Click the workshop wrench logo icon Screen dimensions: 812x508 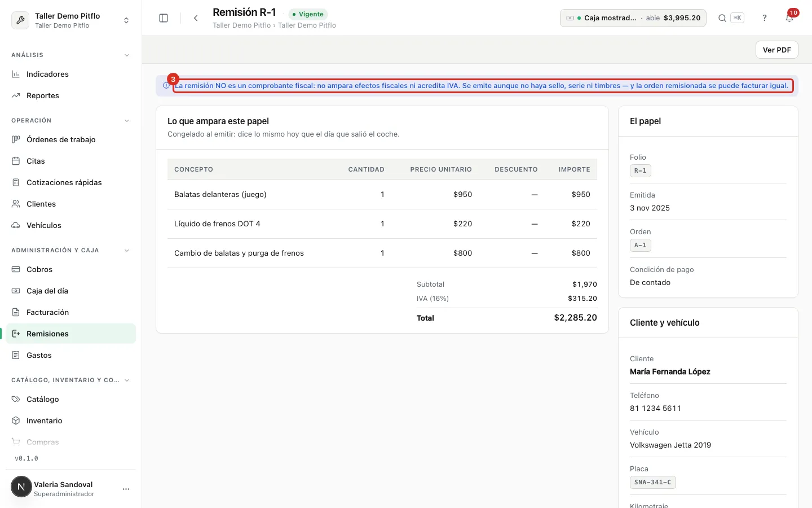tap(20, 20)
